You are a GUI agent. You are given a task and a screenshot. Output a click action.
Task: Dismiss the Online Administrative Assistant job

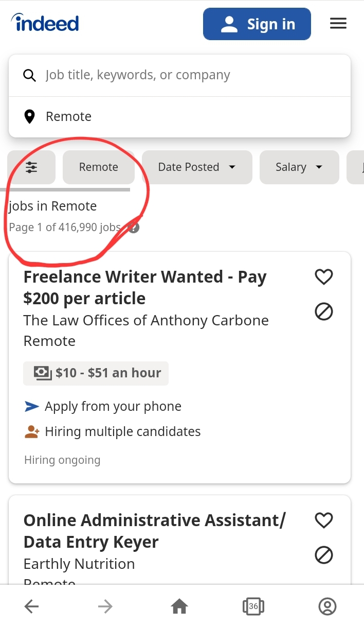coord(324,555)
